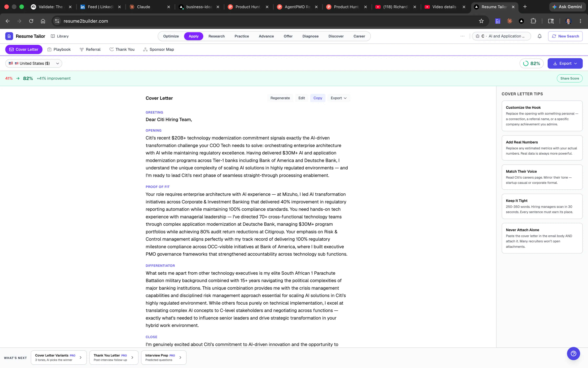The width and height of the screenshot is (588, 368).
Task: Reload the page with refresh icon
Action: (x=31, y=21)
